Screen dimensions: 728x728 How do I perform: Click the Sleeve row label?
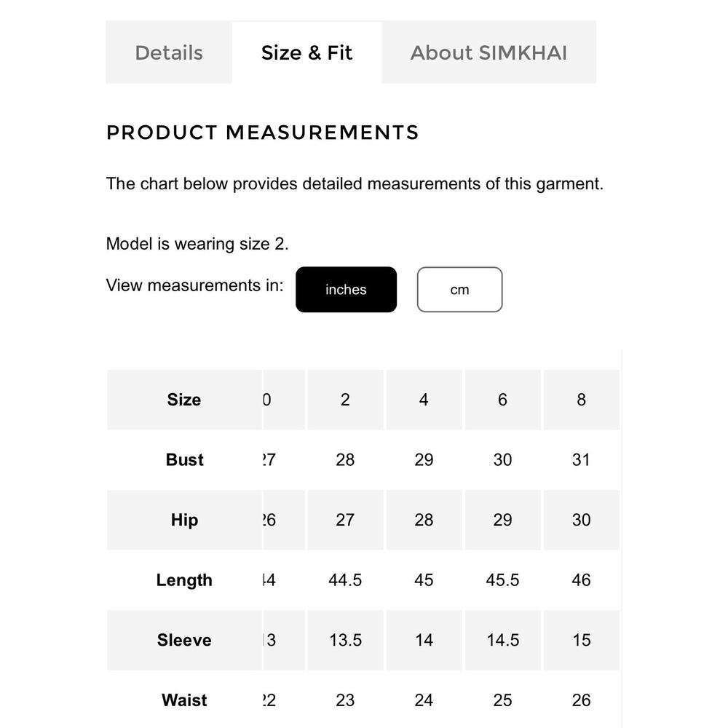click(x=184, y=640)
